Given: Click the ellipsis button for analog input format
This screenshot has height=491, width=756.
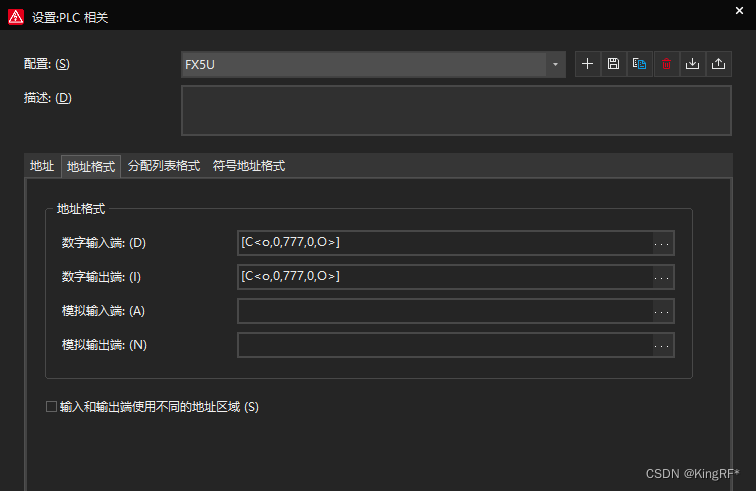Looking at the screenshot, I should tap(661, 311).
